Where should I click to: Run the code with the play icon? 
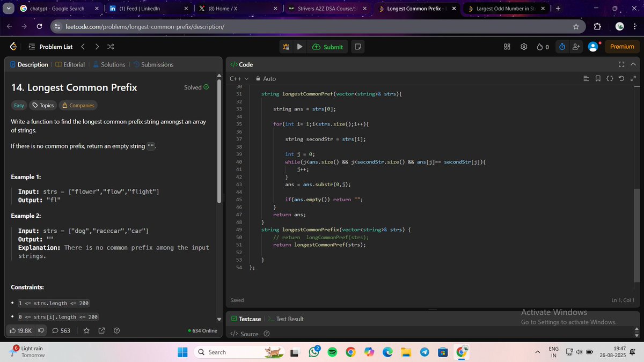300,47
